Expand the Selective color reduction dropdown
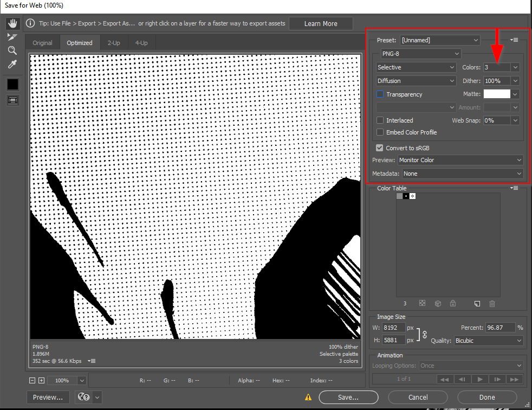 tap(416, 67)
